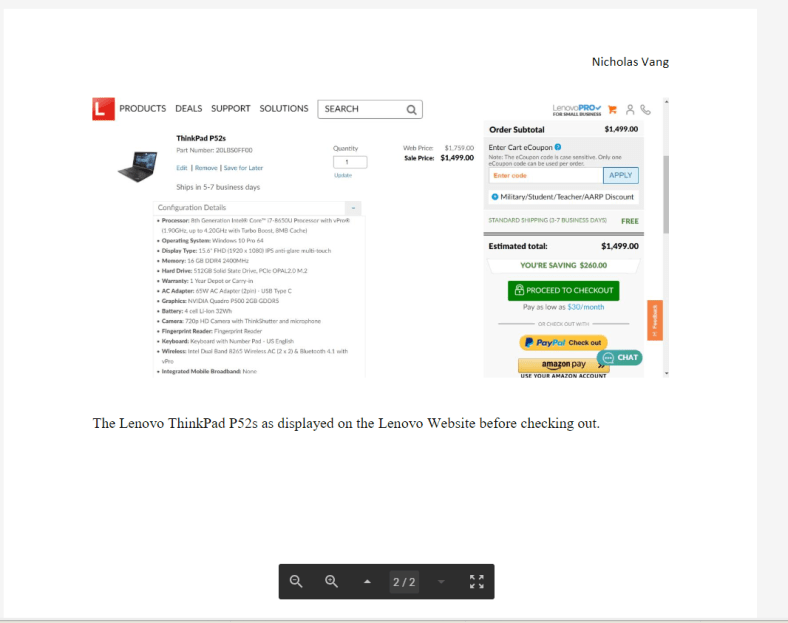The height and width of the screenshot is (623, 788).
Task: Collapse the Configuration Details section
Action: (x=351, y=208)
